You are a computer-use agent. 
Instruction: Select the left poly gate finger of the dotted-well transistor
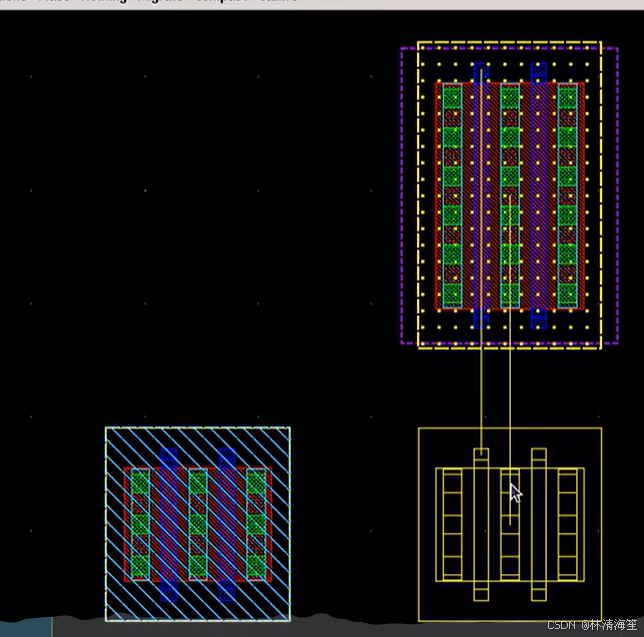pyautogui.click(x=481, y=195)
